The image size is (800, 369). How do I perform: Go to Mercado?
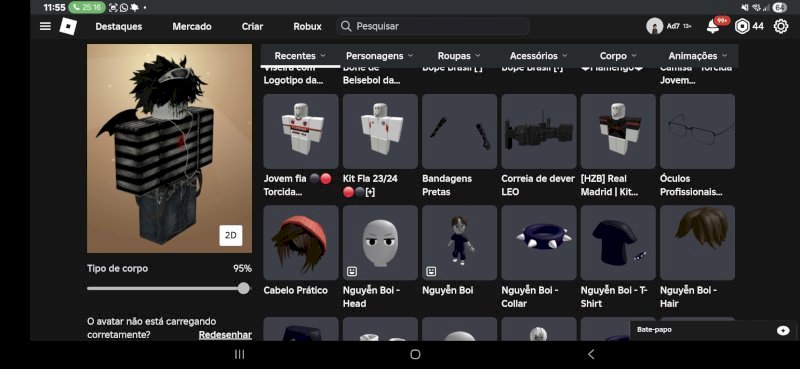[192, 27]
